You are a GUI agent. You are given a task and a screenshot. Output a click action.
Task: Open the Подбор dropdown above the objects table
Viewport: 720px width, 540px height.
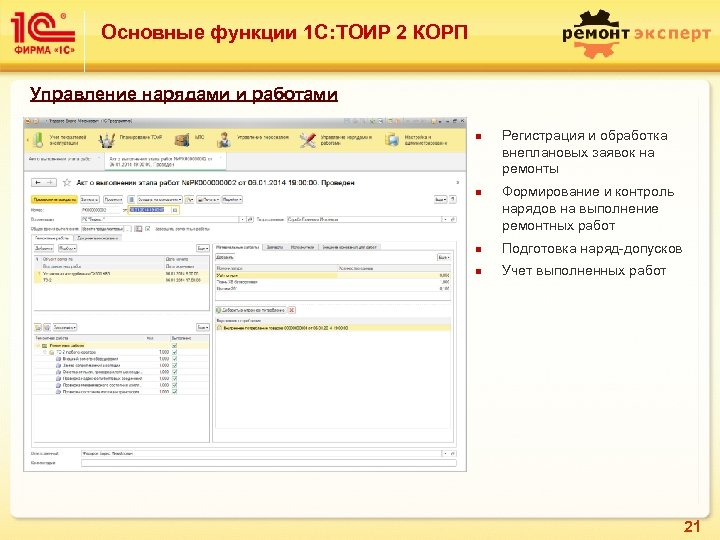coord(68,248)
